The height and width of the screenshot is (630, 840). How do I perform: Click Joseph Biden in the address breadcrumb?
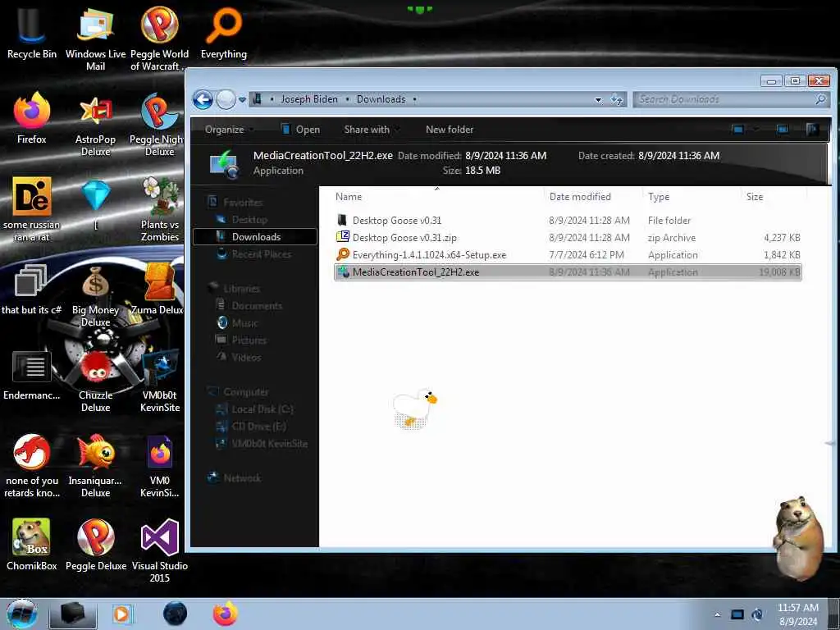click(309, 99)
